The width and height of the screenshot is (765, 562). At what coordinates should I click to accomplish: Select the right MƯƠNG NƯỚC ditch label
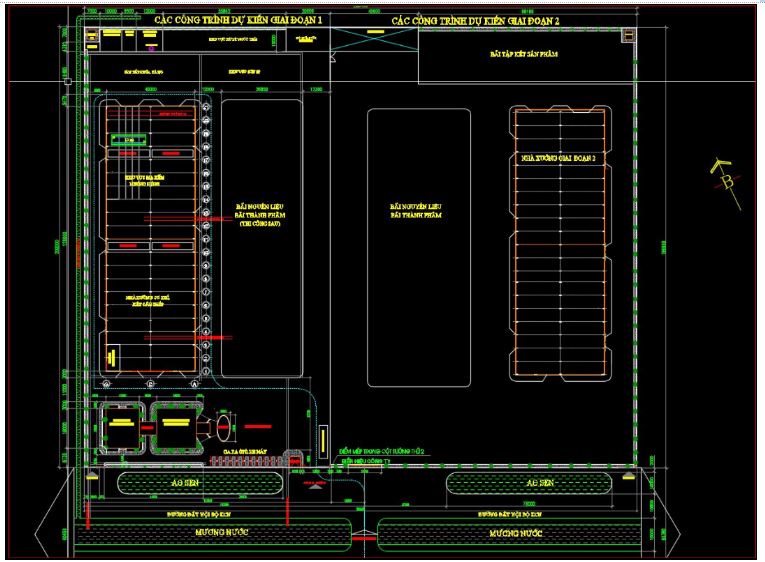(516, 533)
